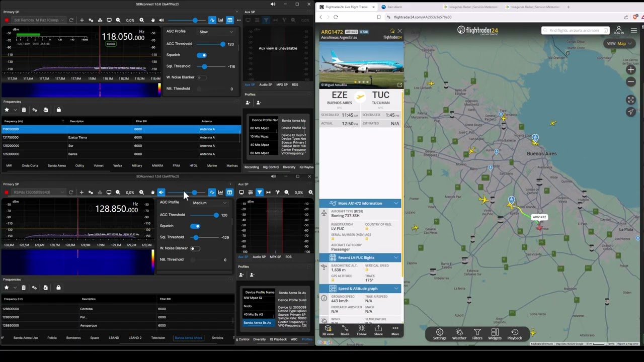Viewport: 644px width, 362px height.
Task: Select the hand pan tool in top SDRconnect
Action: click(x=153, y=20)
